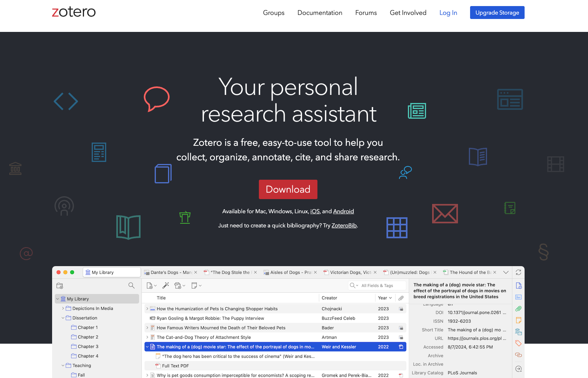Click the collection search magnifier icon
Screen dimensions: 588x378
[x=131, y=286]
